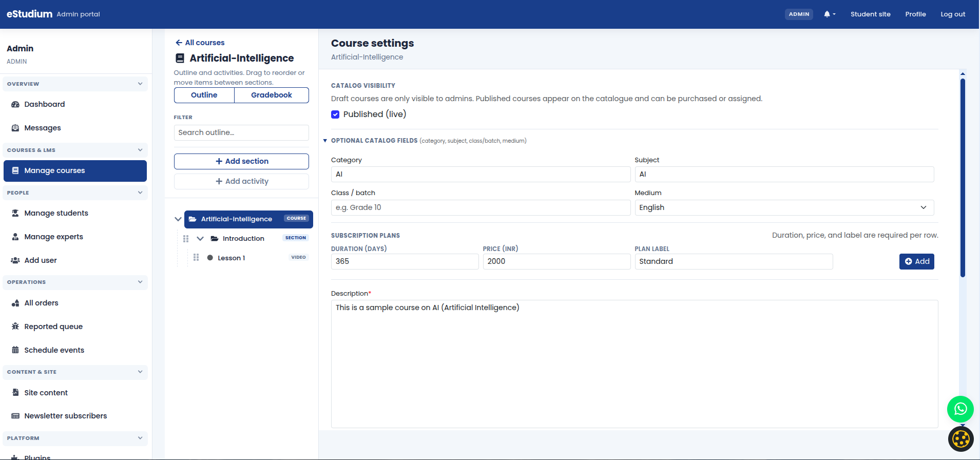Click the Manage students icon
The width and height of the screenshot is (980, 460).
15,213
